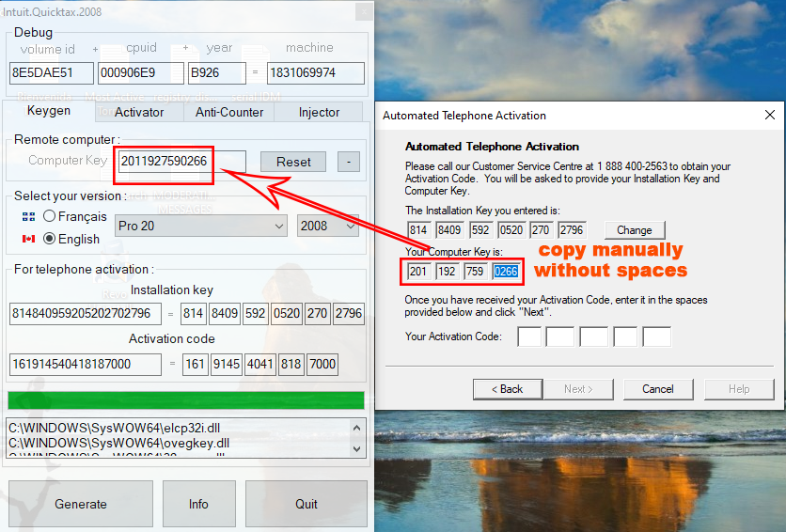The height and width of the screenshot is (532, 786).
Task: Click the file list scroll-up arrow
Action: 357,428
